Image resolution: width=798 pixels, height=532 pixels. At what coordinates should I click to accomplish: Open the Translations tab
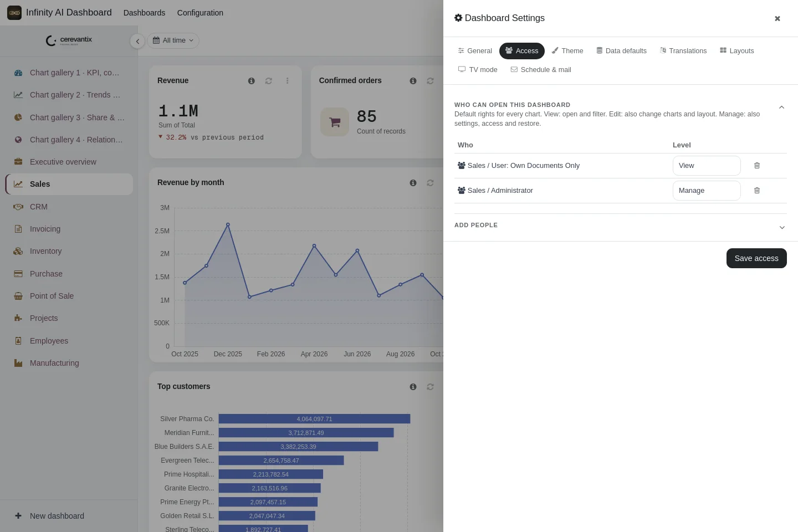point(683,51)
